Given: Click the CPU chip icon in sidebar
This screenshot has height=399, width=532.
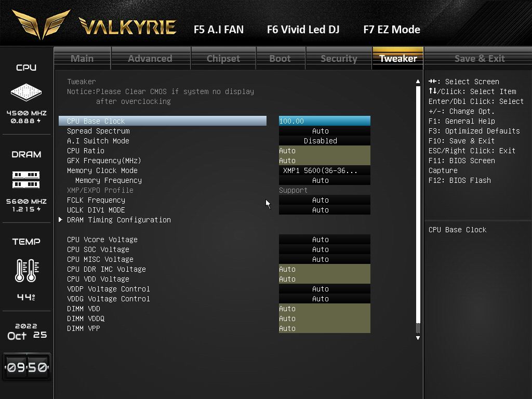Looking at the screenshot, I should pos(26,92).
